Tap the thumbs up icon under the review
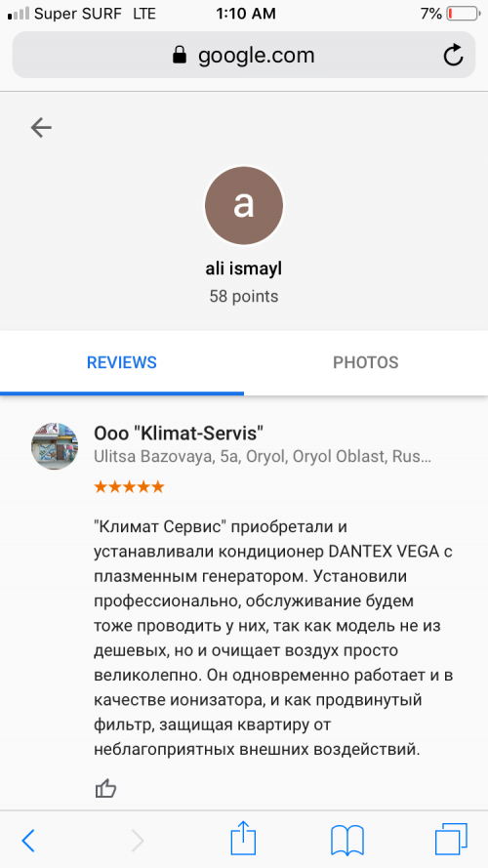 [x=105, y=788]
